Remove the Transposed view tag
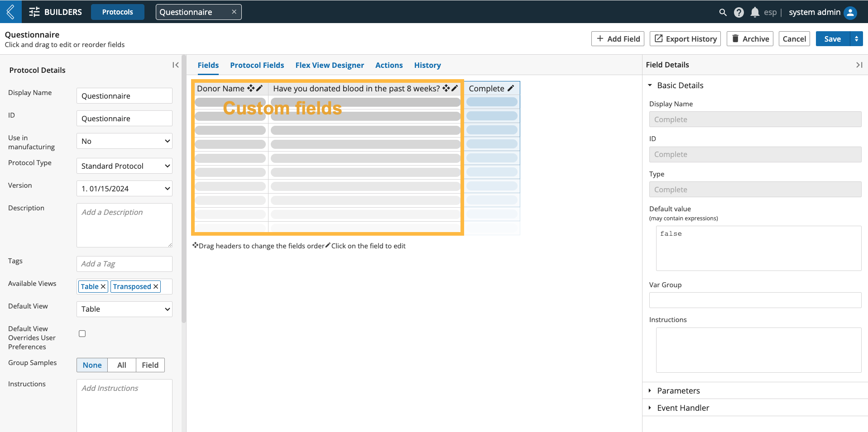This screenshot has width=868, height=432. (x=156, y=286)
